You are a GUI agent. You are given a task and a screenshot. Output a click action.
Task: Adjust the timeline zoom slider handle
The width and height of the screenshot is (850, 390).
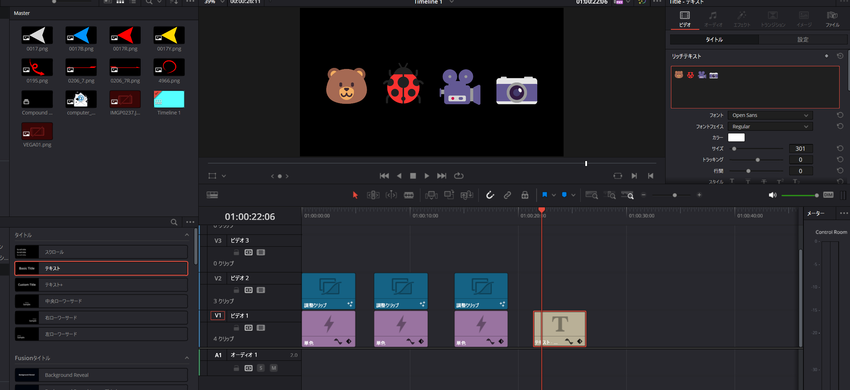(x=674, y=195)
